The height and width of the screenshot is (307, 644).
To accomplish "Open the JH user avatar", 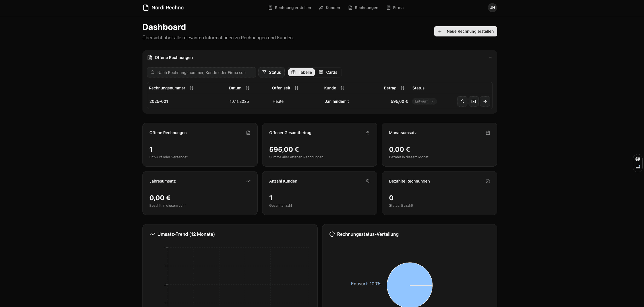I will 492,8.
